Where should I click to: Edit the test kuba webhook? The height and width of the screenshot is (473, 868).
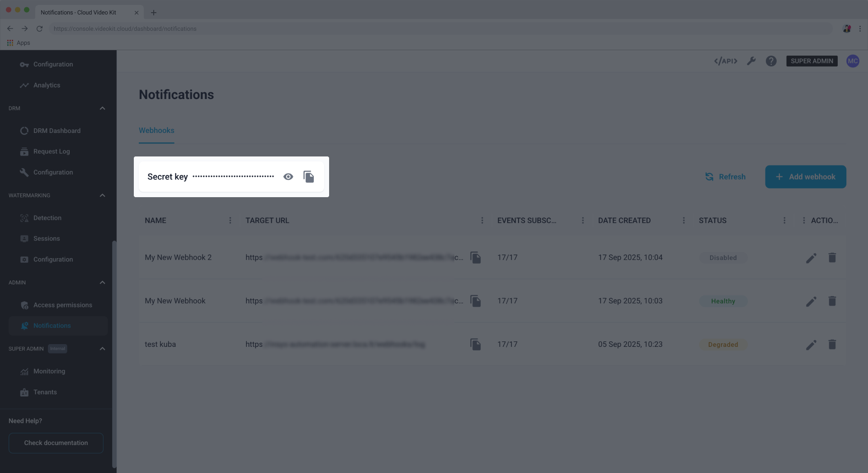[811, 344]
